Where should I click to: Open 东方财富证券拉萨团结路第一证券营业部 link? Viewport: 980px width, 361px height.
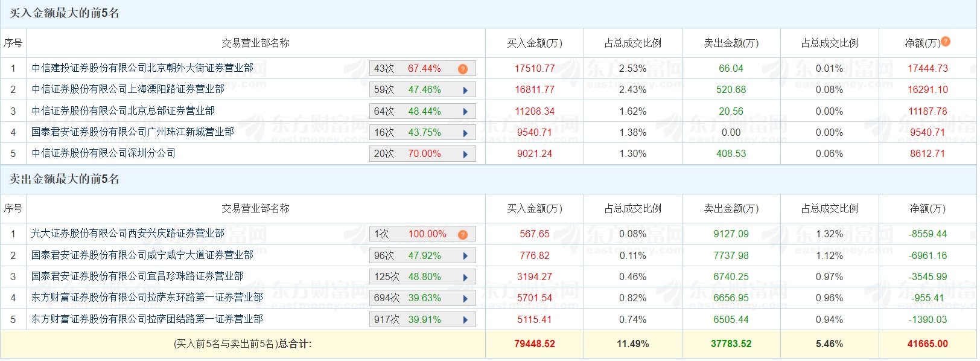tap(147, 319)
